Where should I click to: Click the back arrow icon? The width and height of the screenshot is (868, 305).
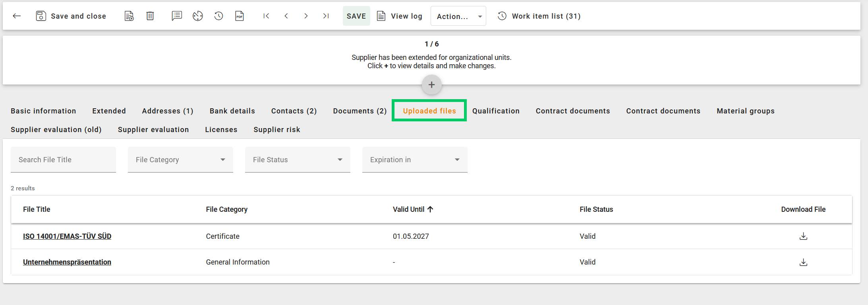tap(17, 16)
